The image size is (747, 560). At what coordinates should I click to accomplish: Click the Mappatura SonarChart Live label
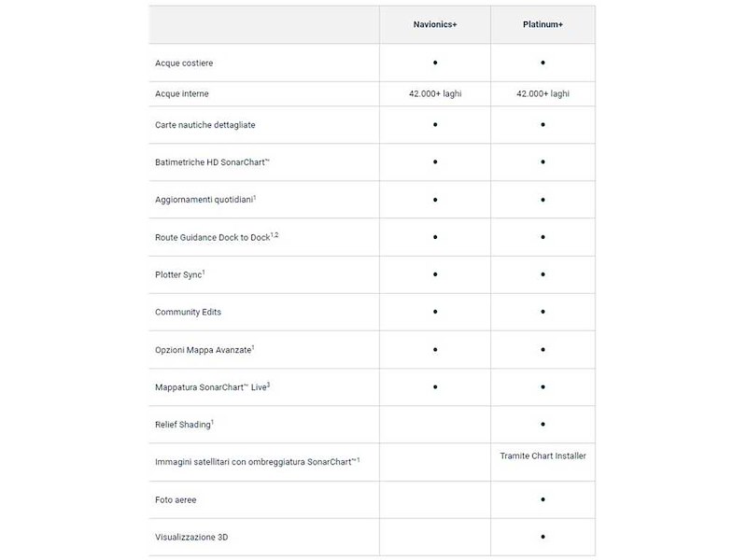click(211, 386)
